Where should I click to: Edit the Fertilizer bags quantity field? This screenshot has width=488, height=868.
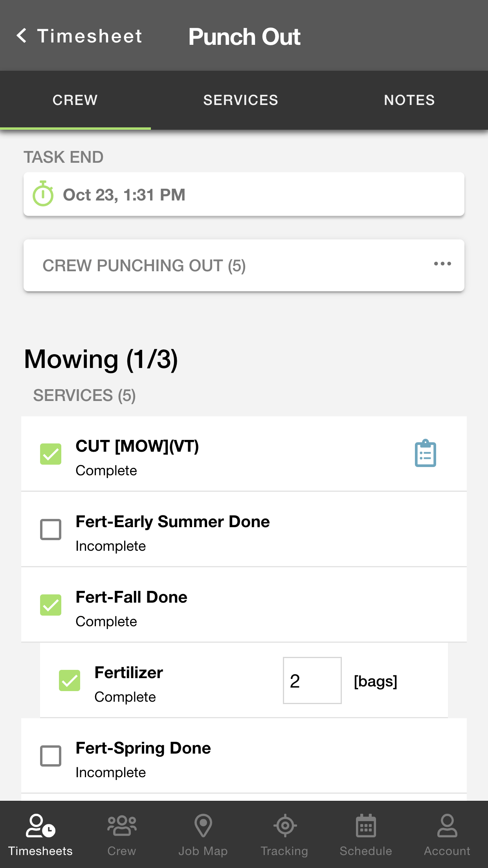312,680
